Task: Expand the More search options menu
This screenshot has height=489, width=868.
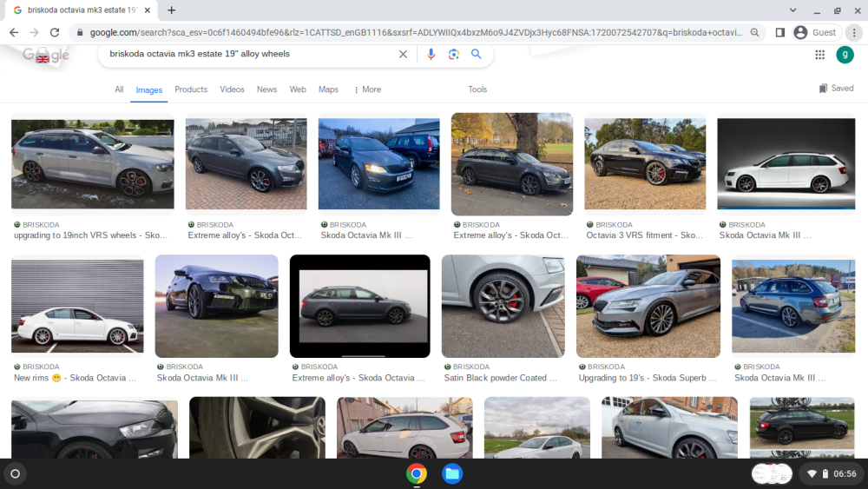Action: (x=367, y=89)
